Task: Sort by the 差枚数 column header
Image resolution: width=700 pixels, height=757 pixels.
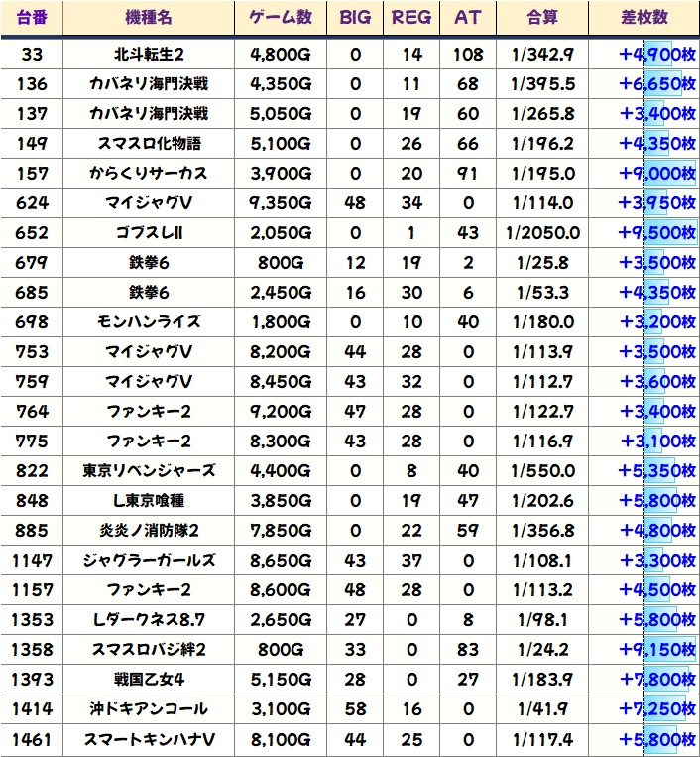Action: 643,18
